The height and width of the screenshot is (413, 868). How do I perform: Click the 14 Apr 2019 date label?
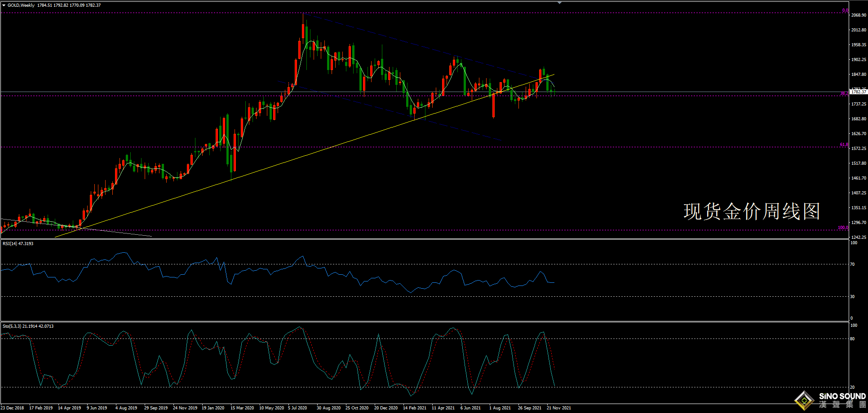[x=70, y=408]
